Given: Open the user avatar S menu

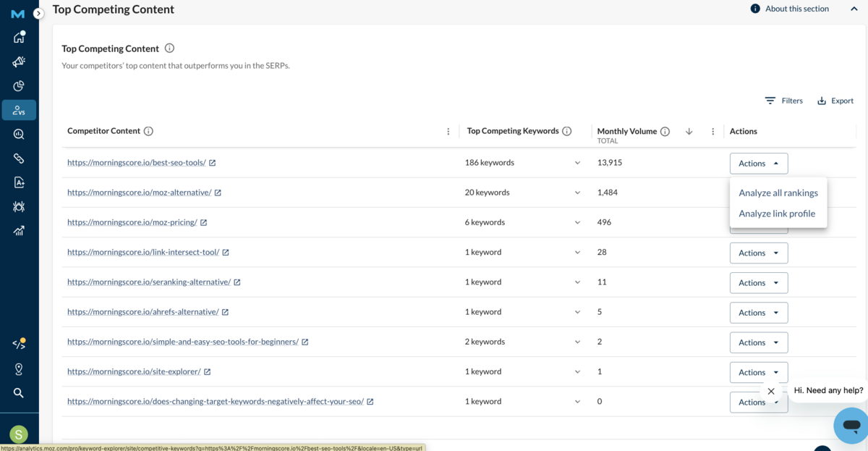Looking at the screenshot, I should pos(19,434).
